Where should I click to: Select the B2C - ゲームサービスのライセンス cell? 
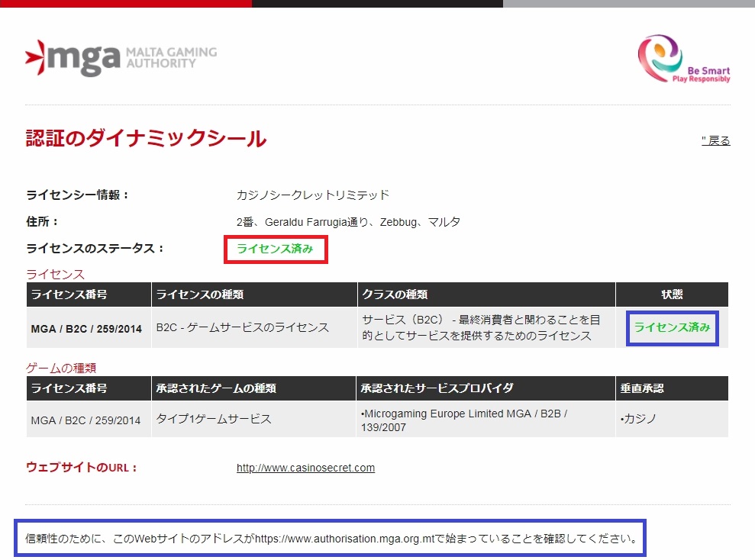tap(254, 327)
